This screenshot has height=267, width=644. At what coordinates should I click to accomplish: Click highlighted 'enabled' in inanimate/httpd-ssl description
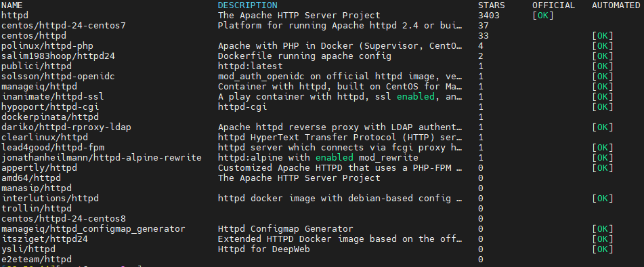tap(416, 97)
